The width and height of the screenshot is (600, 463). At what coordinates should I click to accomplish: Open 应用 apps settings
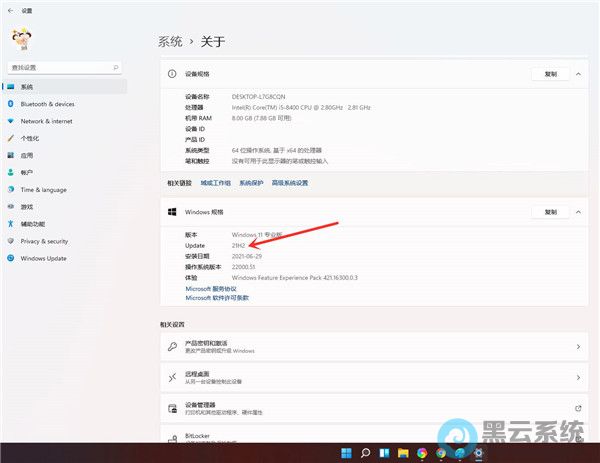65,155
